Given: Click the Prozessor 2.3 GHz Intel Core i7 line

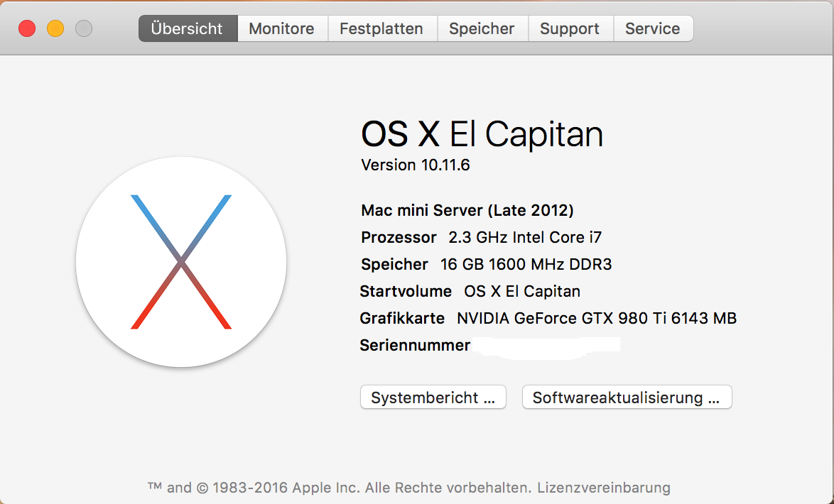Looking at the screenshot, I should [482, 237].
